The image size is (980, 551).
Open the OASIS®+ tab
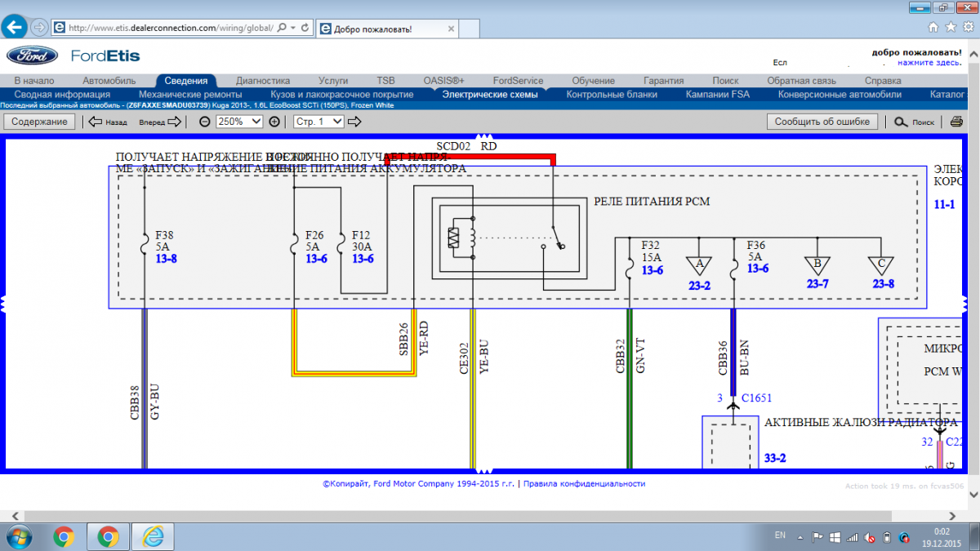[x=443, y=81]
